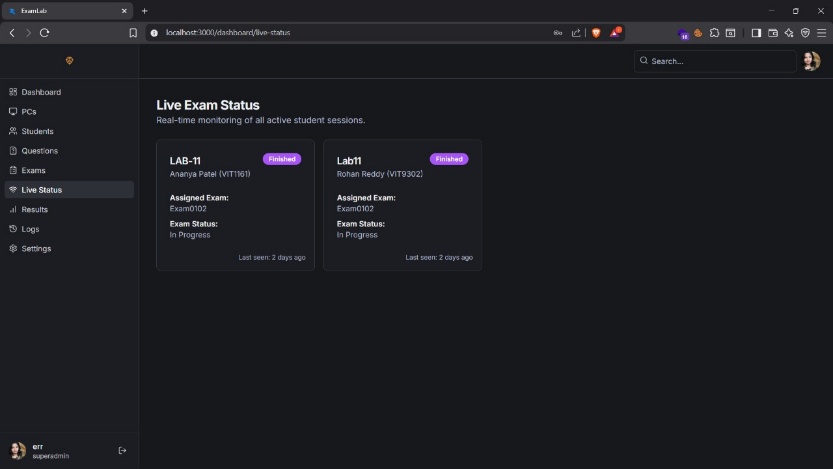Open the Brave Rewards triangle icon

tap(615, 32)
